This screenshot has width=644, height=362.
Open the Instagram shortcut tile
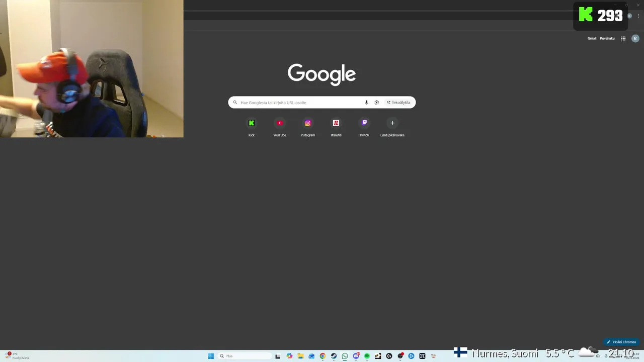coord(308,127)
